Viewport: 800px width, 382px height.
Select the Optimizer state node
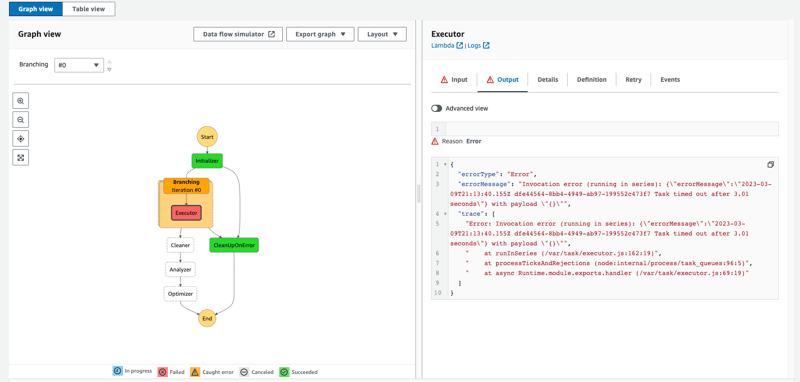click(180, 294)
